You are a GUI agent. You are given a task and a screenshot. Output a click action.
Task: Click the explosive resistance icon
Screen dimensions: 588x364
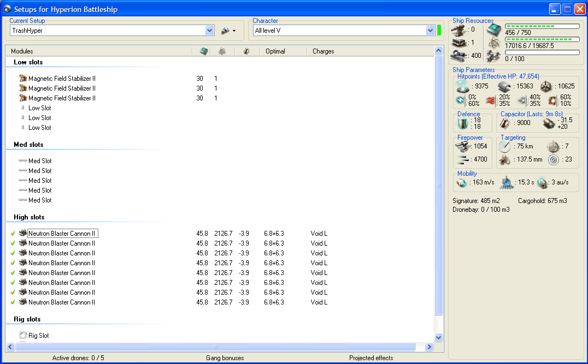552,100
